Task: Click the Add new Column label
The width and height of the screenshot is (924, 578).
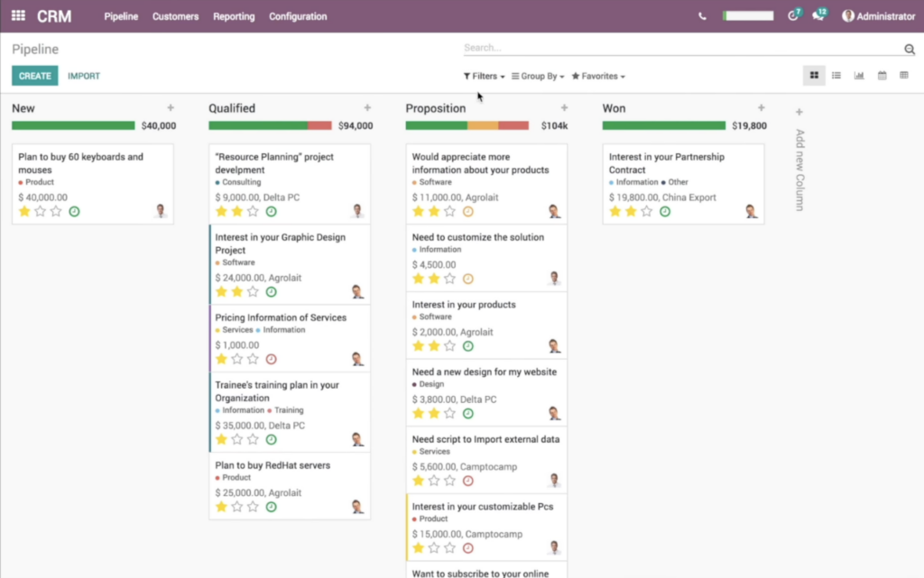Action: tap(799, 170)
